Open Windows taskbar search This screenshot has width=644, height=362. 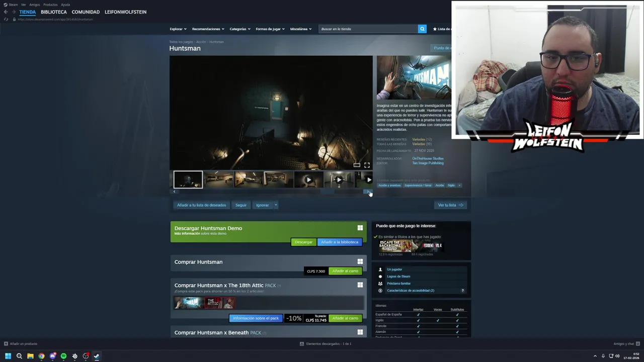(x=19, y=356)
